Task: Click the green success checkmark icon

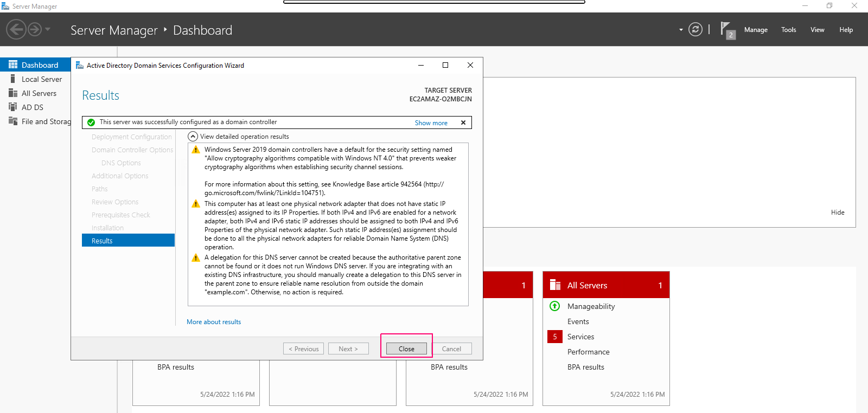Action: (x=91, y=122)
